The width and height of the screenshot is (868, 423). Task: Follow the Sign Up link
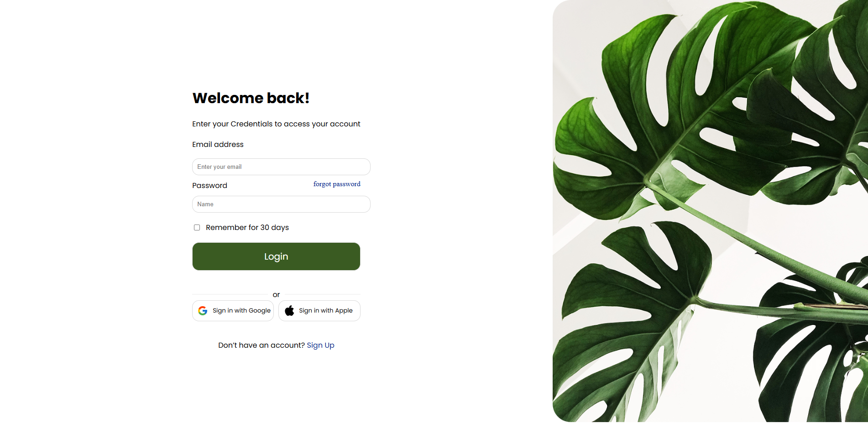tap(320, 345)
